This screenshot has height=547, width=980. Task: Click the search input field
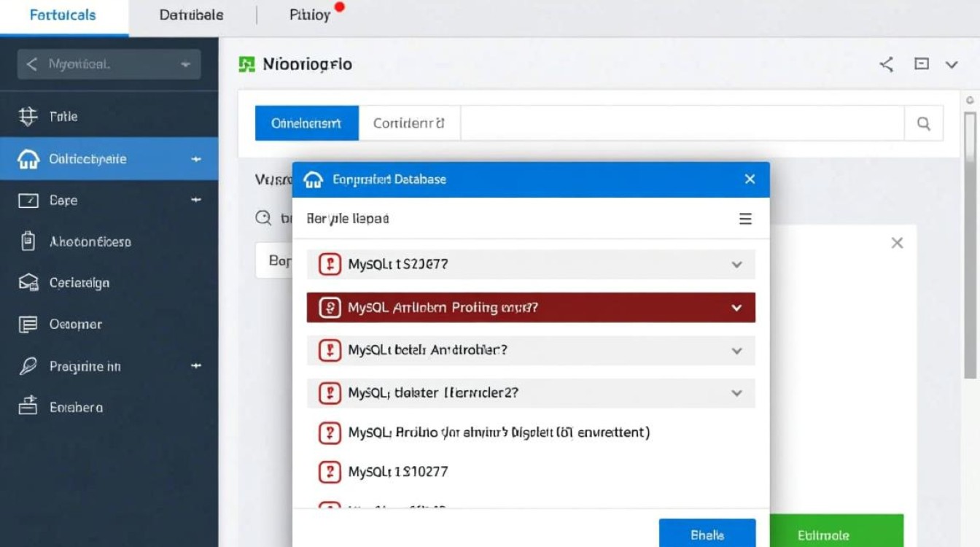point(682,123)
